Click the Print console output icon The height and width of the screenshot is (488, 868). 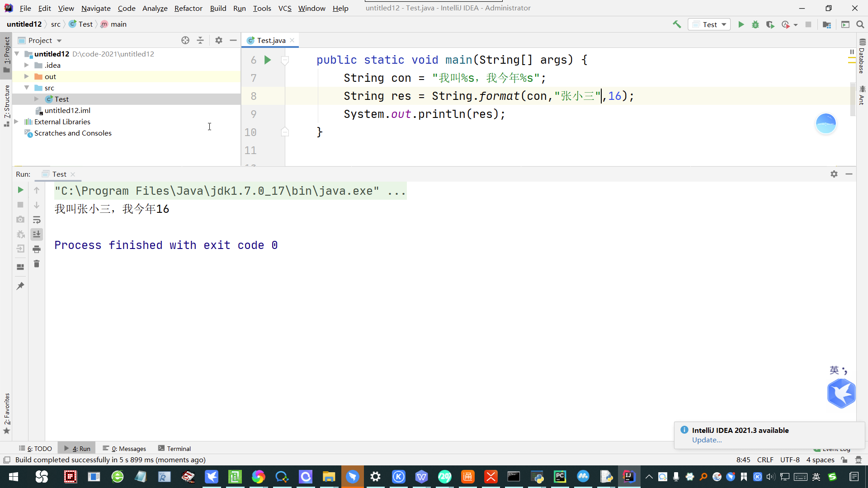click(37, 249)
